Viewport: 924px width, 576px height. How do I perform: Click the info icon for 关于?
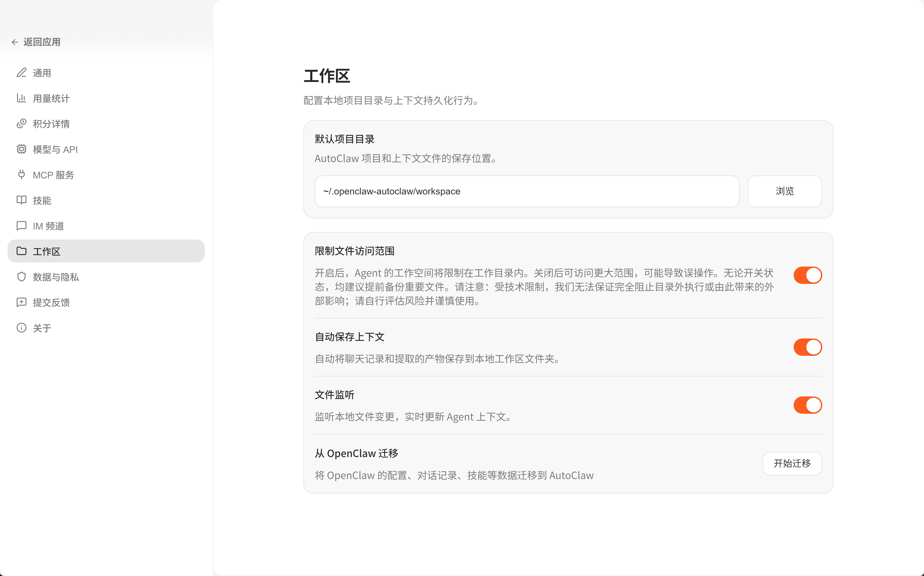[x=21, y=328]
